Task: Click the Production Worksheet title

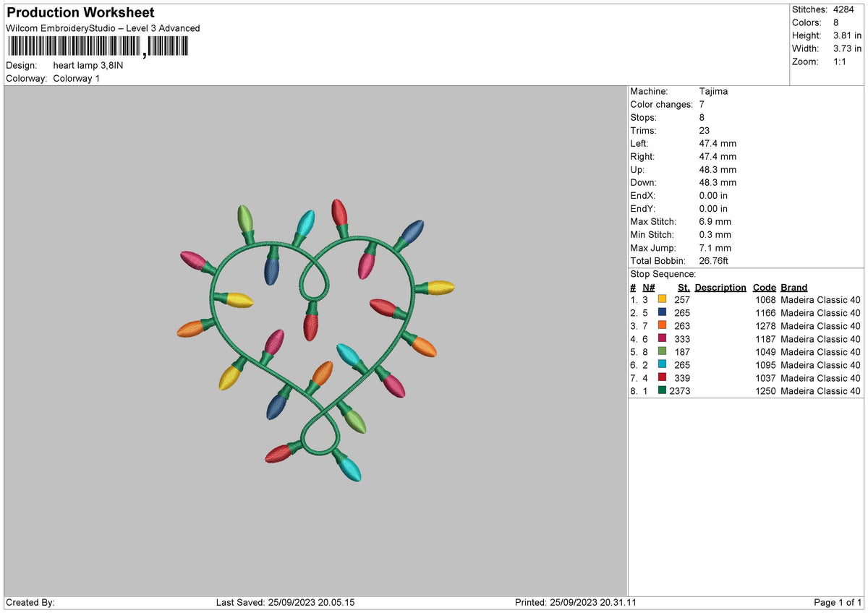Action: (80, 12)
